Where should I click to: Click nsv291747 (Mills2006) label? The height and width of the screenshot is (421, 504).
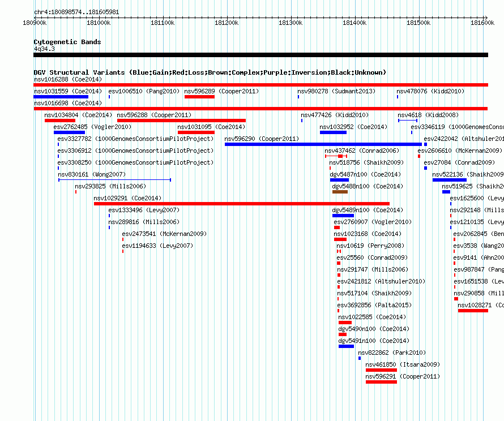(373, 269)
